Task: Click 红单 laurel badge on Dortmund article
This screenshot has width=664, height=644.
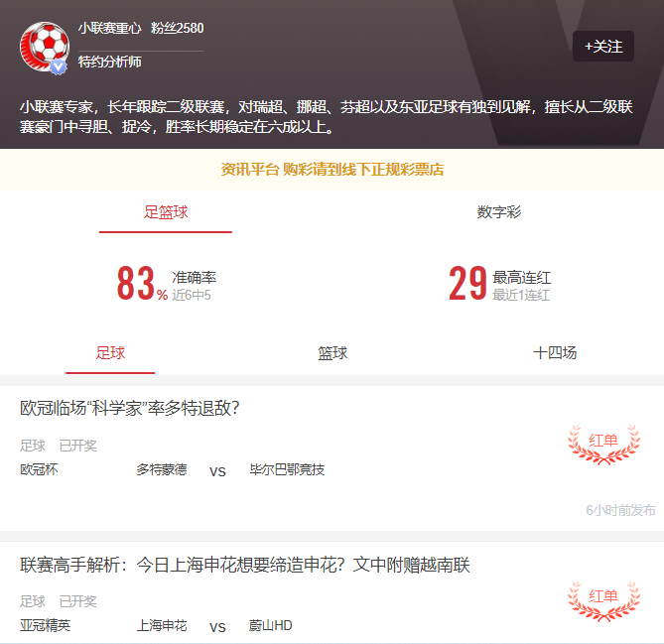Action: (x=603, y=445)
